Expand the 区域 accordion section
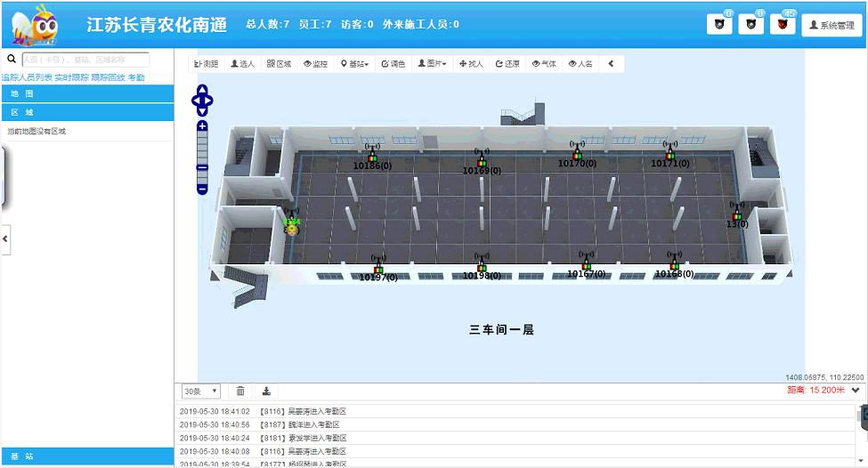 click(x=87, y=112)
